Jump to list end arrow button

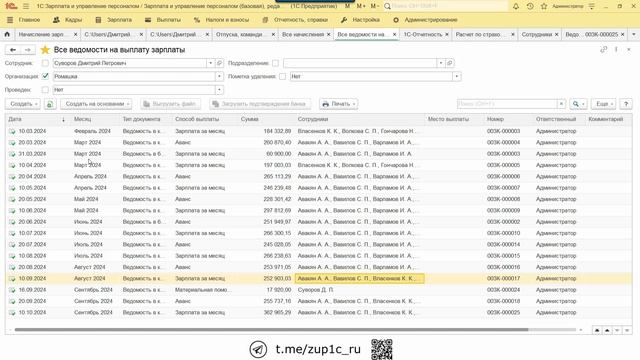627,330
